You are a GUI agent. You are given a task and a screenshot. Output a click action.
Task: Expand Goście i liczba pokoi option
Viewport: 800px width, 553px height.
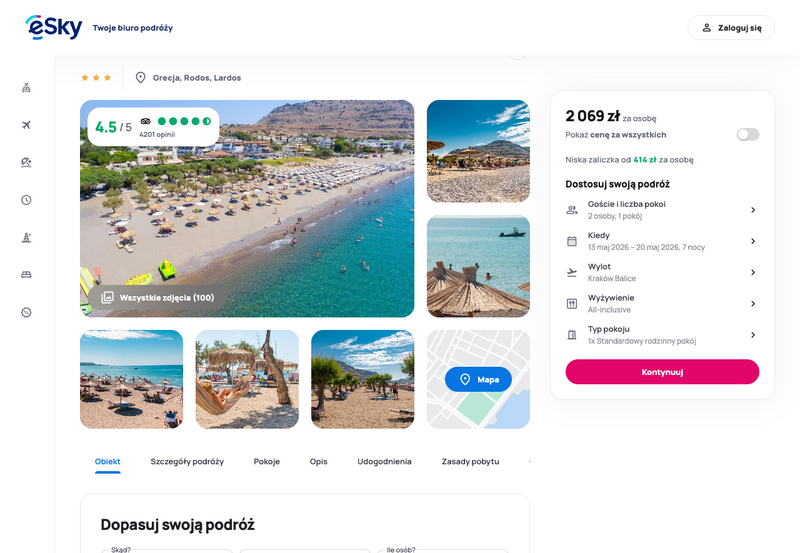pyautogui.click(x=662, y=210)
